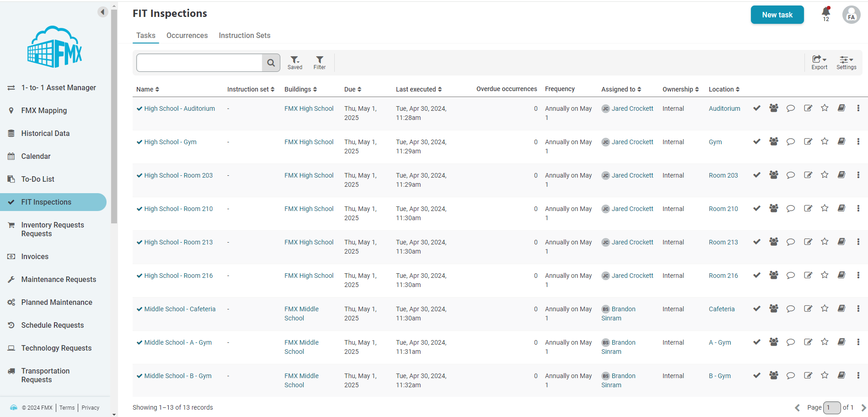Screen dimensions: 868x417
Task: Star the High School - Room 213 task
Action: pos(824,242)
